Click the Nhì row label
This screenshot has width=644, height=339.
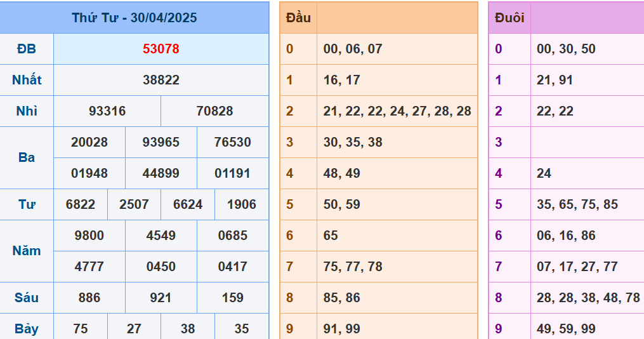tap(27, 111)
